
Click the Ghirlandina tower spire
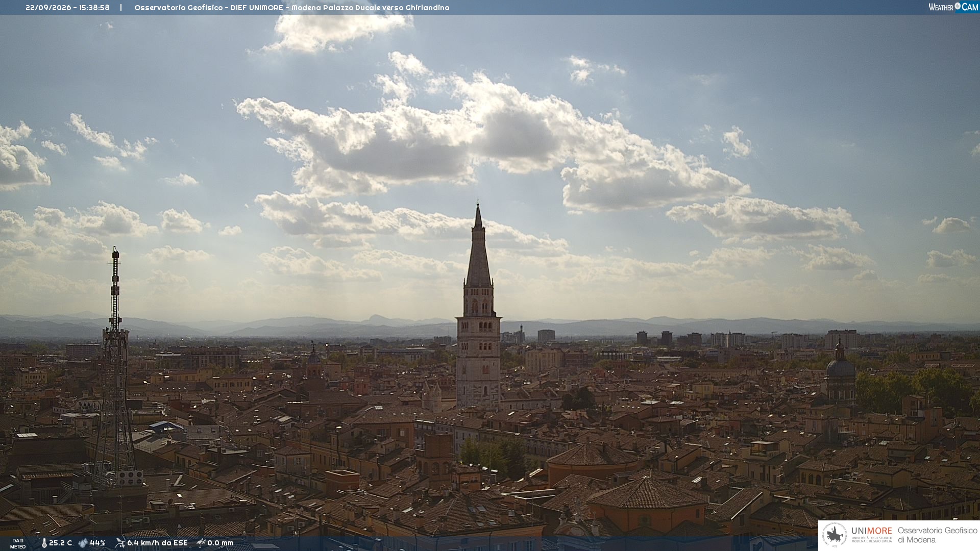(478, 245)
